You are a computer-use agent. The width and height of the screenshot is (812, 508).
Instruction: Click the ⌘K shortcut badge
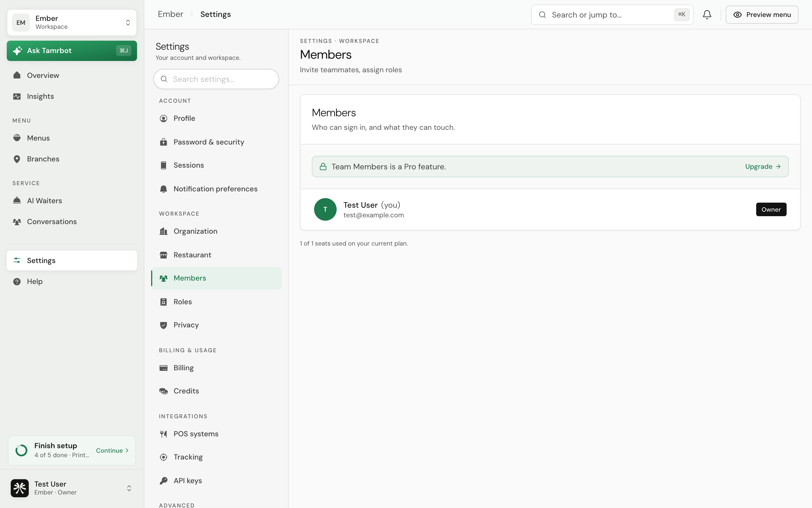(682, 14)
